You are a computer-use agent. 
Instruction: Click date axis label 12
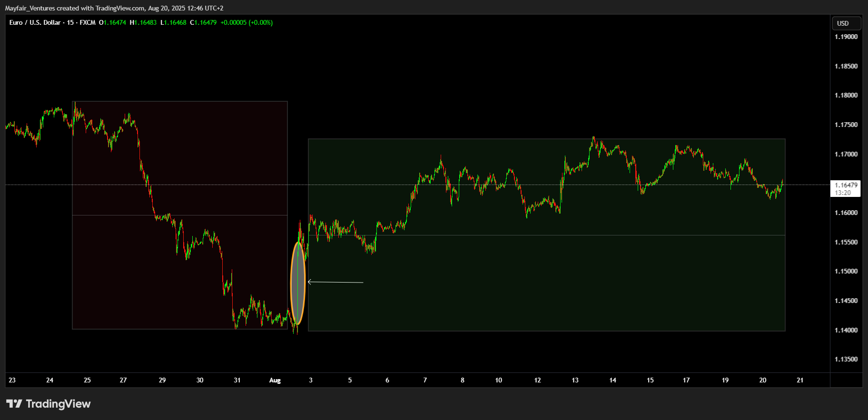[538, 380]
